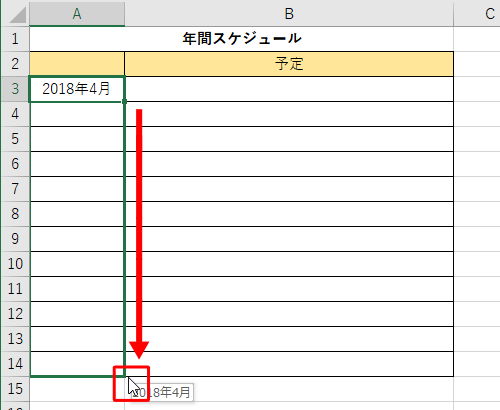The image size is (500, 410).
Task: Select column A header
Action: click(x=77, y=13)
